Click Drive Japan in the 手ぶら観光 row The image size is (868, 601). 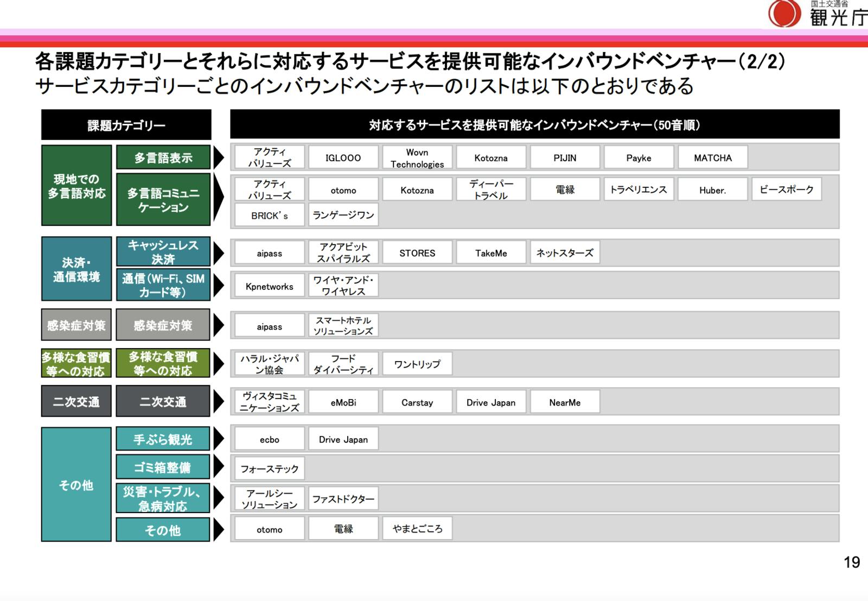(343, 439)
